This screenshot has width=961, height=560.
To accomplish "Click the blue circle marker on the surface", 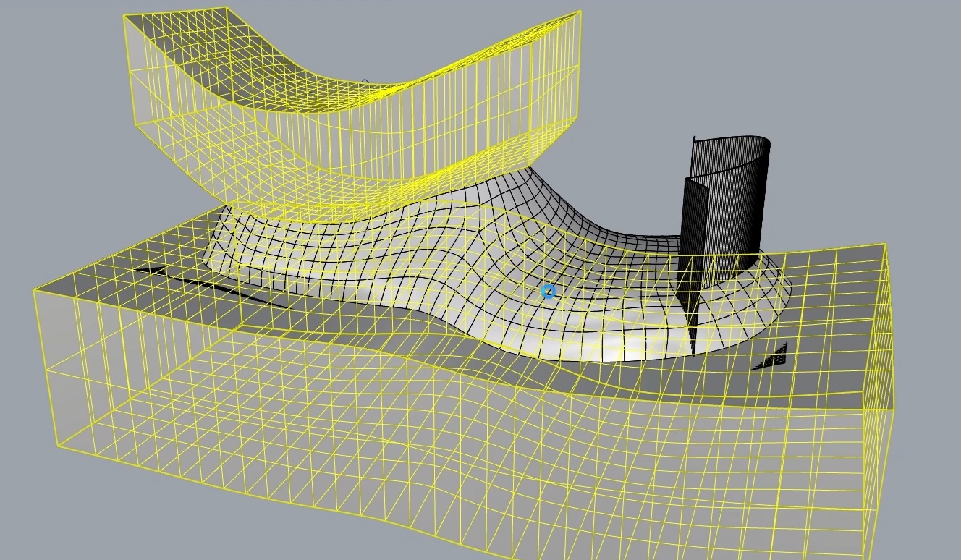I will coord(549,292).
